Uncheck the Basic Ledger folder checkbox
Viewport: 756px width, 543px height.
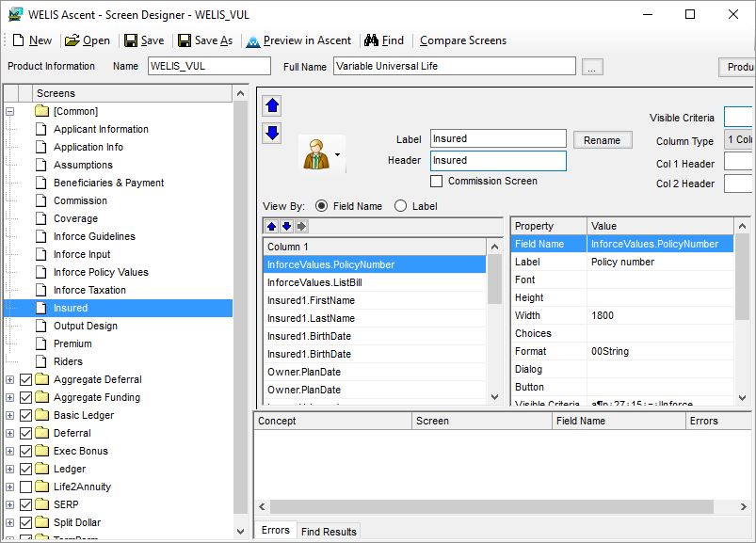pyautogui.click(x=26, y=415)
